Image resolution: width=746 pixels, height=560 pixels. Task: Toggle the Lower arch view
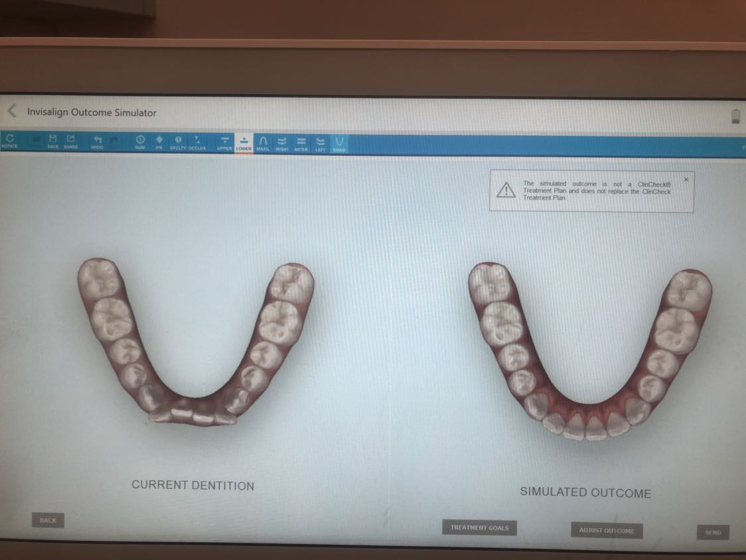pyautogui.click(x=244, y=143)
